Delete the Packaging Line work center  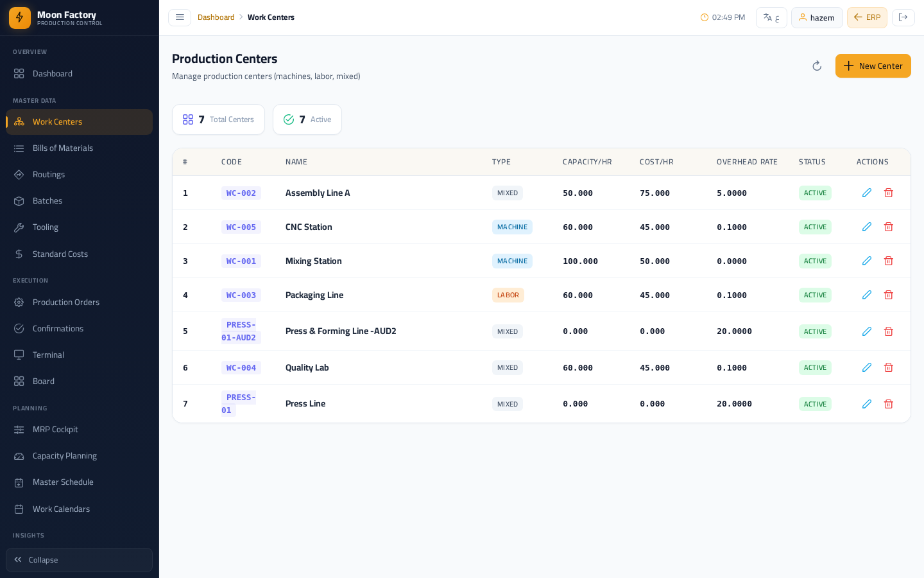(x=889, y=295)
